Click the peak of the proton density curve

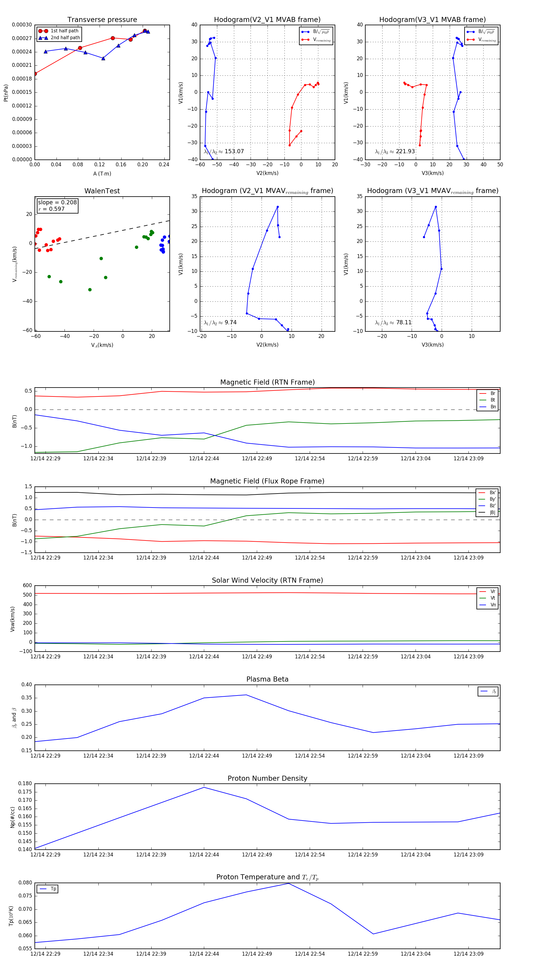[x=204, y=787]
